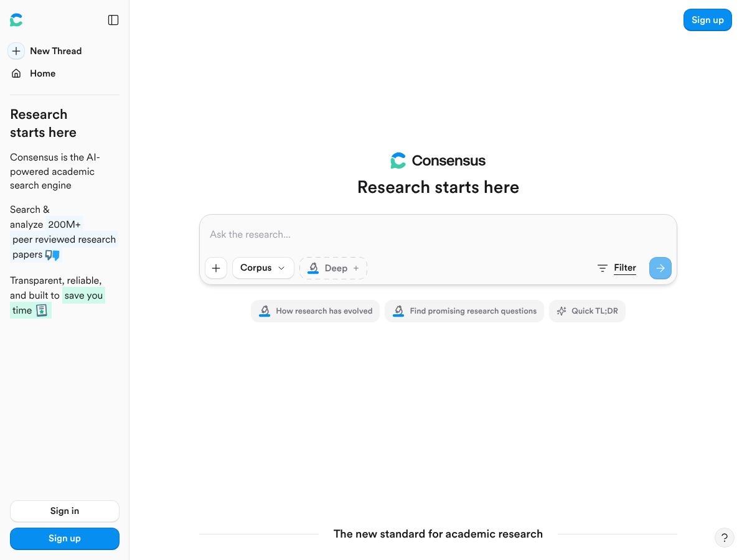Focus the Ask the research input
The height and width of the screenshot is (560, 747).
[438, 235]
